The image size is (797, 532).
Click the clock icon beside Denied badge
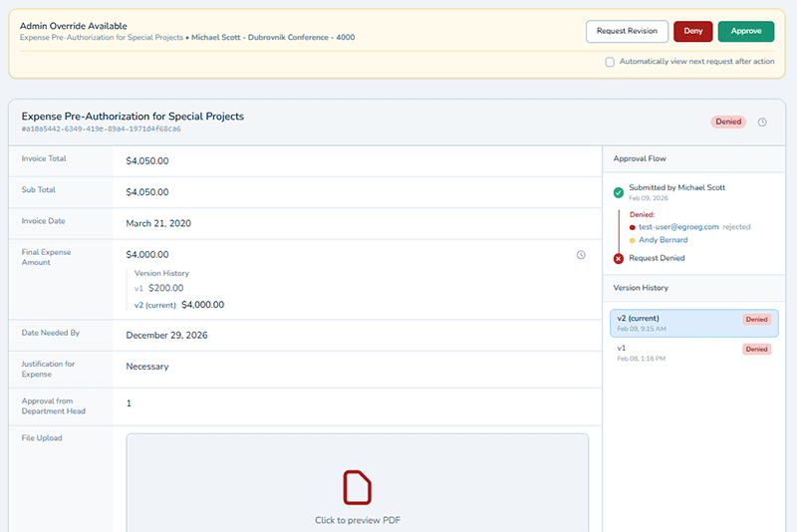[762, 123]
